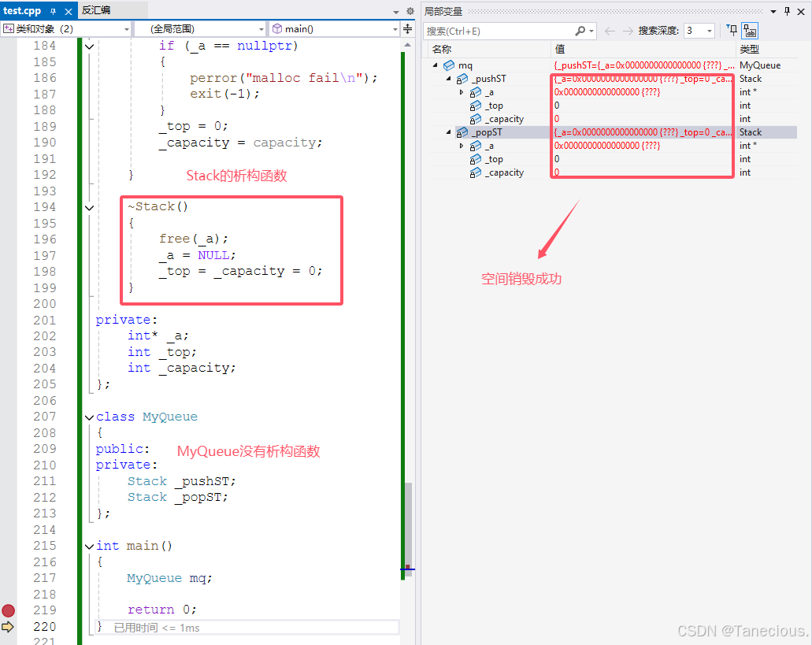Click the mq object icon
The height and width of the screenshot is (645, 812).
(x=449, y=65)
